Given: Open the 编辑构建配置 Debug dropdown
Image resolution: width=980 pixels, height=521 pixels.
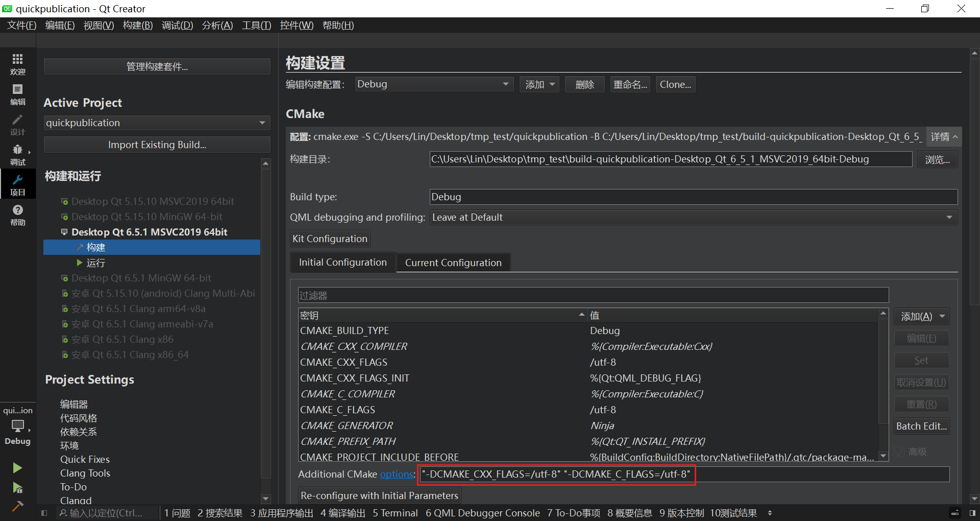Looking at the screenshot, I should pos(434,84).
